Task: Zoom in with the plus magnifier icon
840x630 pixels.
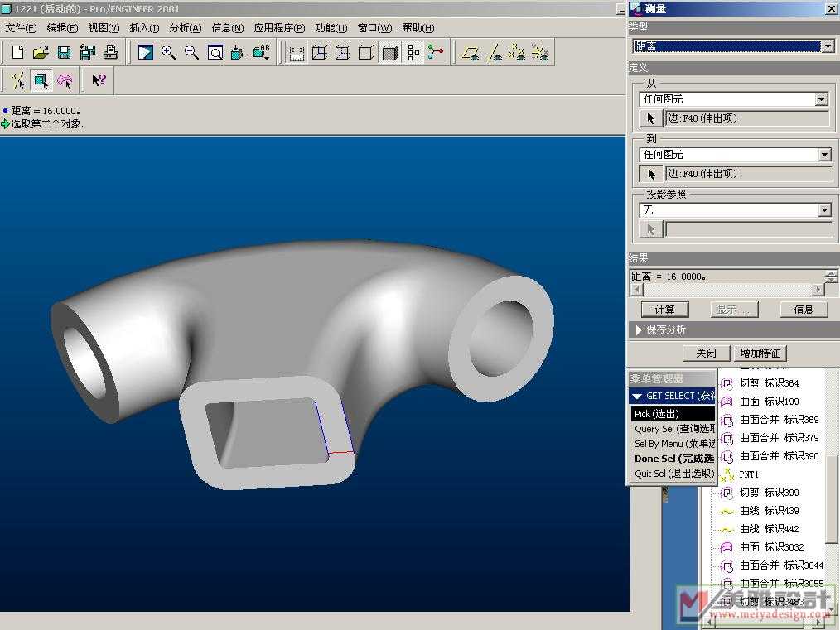Action: tap(168, 52)
